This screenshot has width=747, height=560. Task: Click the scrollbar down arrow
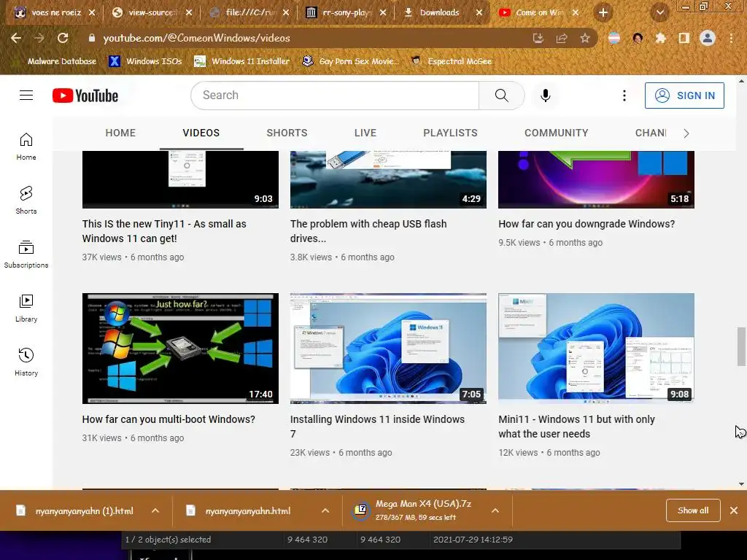click(x=741, y=484)
